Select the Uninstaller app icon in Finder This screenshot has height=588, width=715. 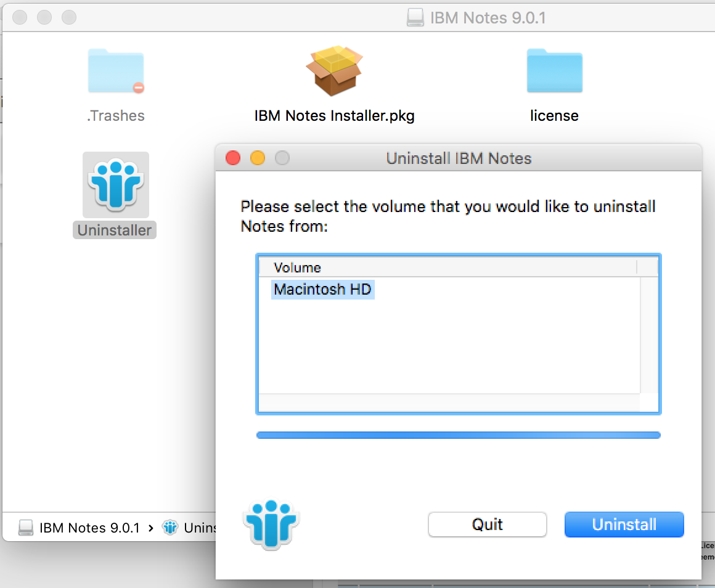pos(116,185)
